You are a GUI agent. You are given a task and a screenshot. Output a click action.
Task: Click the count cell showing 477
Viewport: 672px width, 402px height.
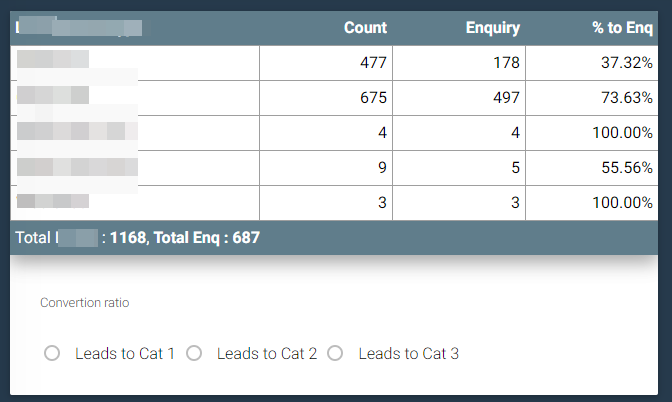373,63
